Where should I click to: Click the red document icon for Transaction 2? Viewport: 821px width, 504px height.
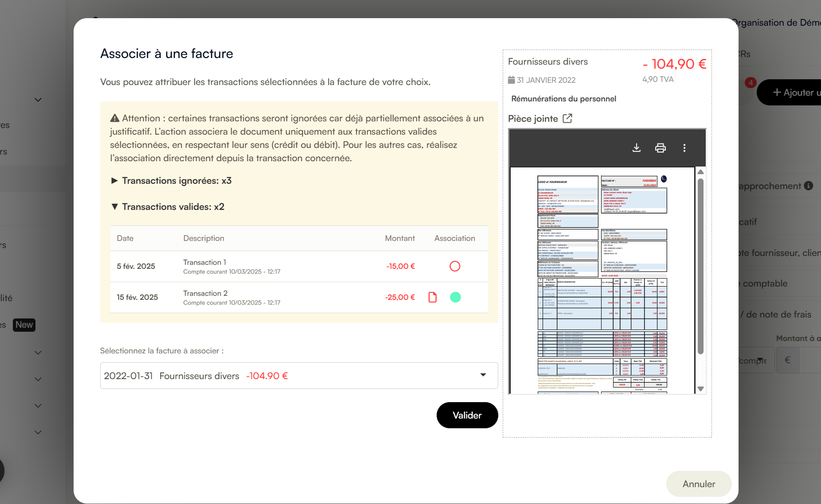pos(433,297)
